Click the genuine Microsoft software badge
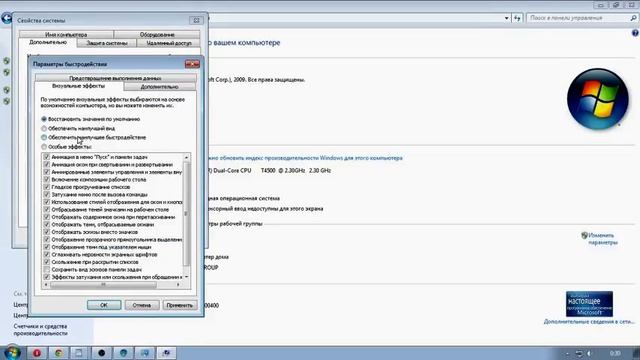The height and width of the screenshot is (360, 640). pos(589,304)
